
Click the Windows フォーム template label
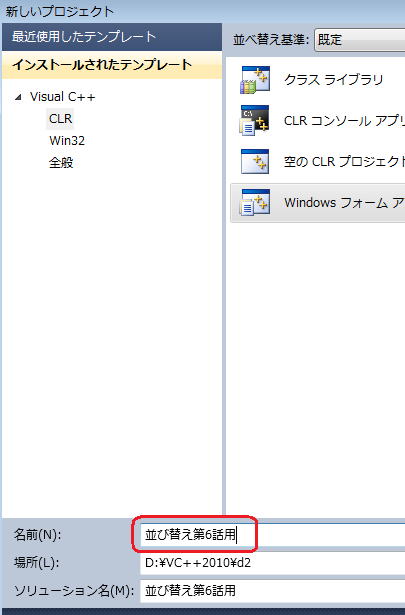click(344, 203)
